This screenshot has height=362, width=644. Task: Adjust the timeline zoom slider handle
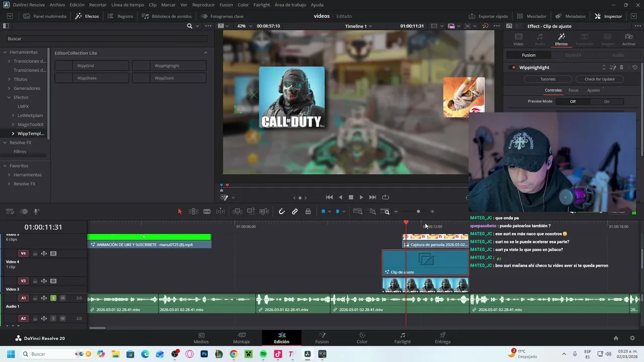click(x=418, y=212)
